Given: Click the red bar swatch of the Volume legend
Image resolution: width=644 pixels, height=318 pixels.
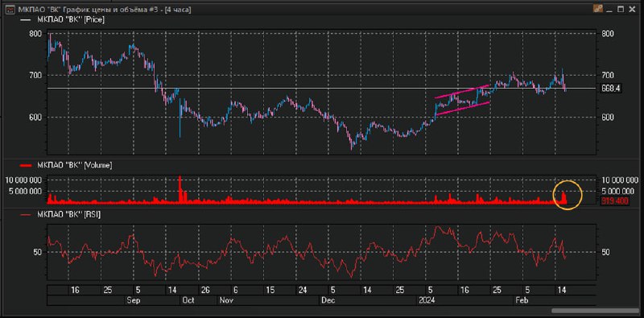Looking at the screenshot, I should tap(26, 166).
